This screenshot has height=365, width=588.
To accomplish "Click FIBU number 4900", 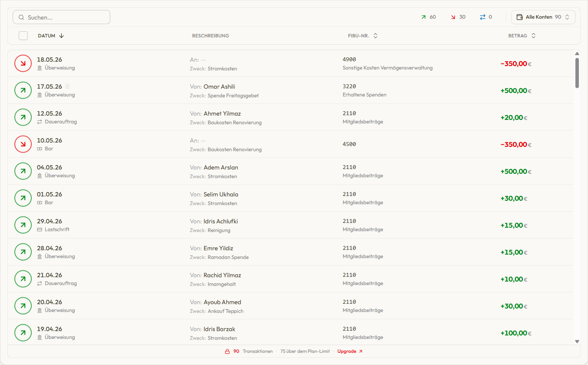I will [349, 60].
